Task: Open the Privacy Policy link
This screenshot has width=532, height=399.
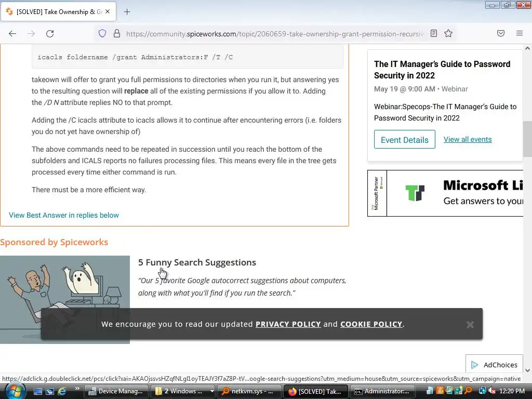Action: click(x=288, y=324)
